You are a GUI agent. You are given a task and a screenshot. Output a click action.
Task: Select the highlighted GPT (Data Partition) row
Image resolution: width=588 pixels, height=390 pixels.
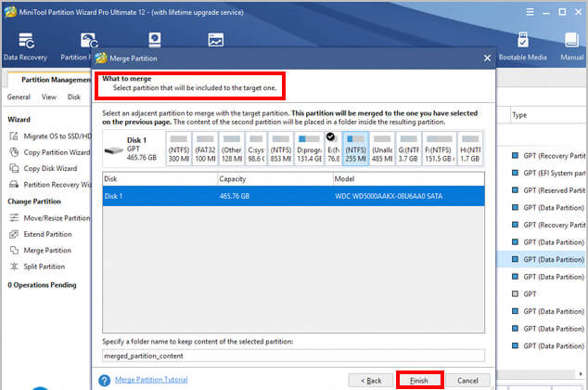coord(542,259)
